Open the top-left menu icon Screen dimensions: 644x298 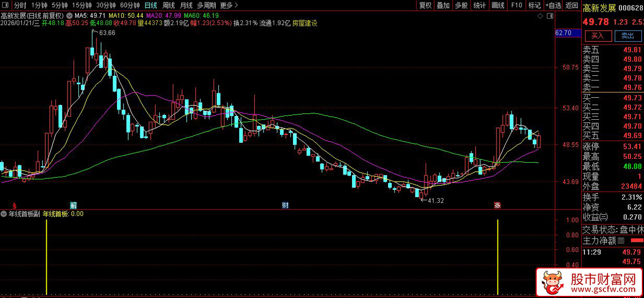(6, 5)
